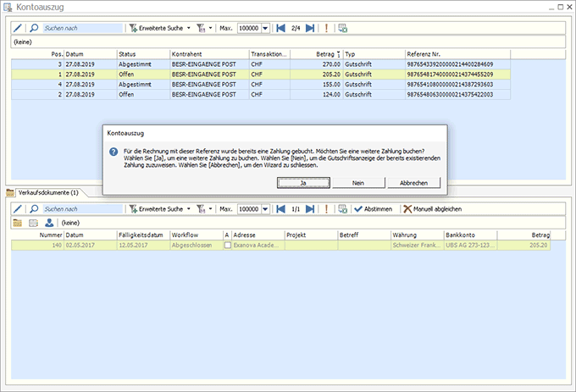Select row with amount 205.20 Offen
The width and height of the screenshot is (576, 392).
tap(260, 75)
